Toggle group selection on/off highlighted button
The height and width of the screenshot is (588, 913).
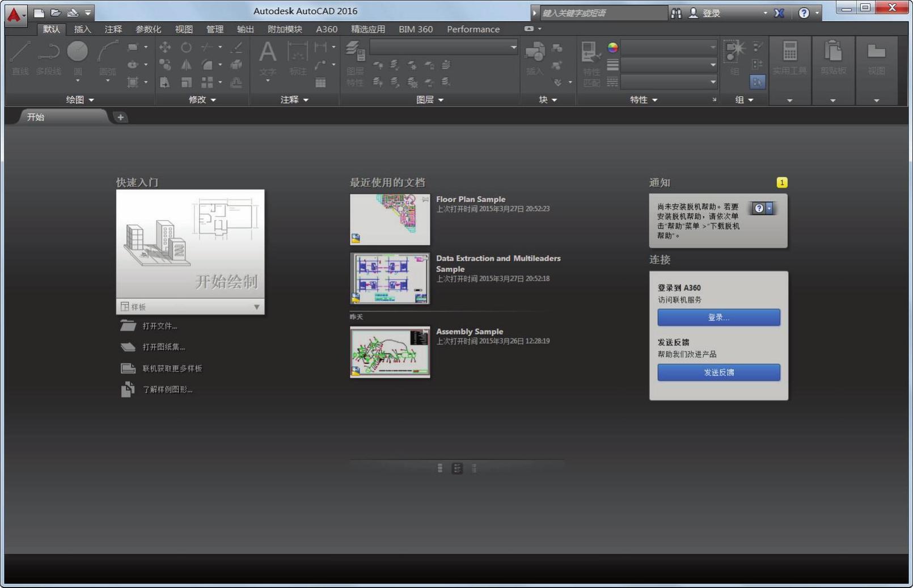tap(758, 82)
